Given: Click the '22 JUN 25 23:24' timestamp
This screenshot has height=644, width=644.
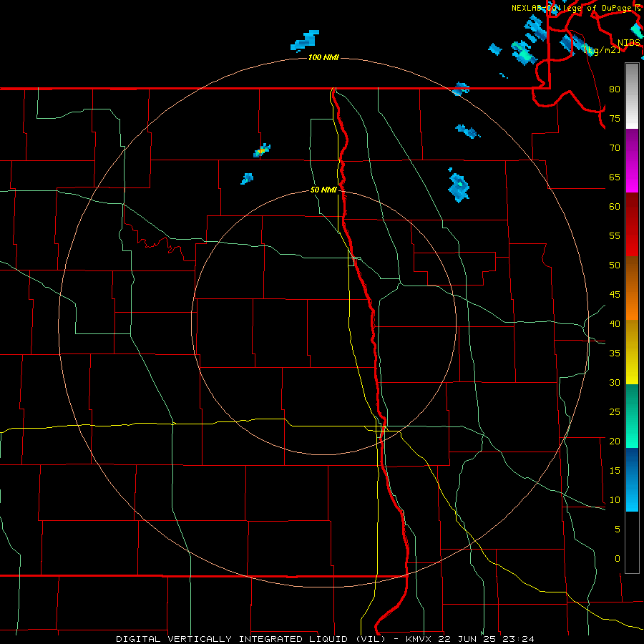Looking at the screenshot, I should pos(487,639).
